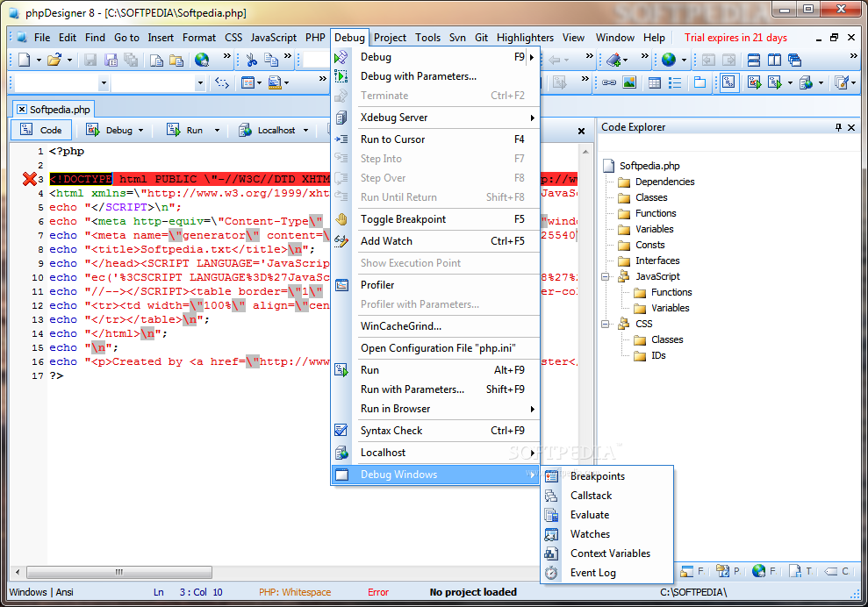Click the globe preview icon near the file toolbar
Viewport: 868px width, 607px height.
click(x=202, y=60)
